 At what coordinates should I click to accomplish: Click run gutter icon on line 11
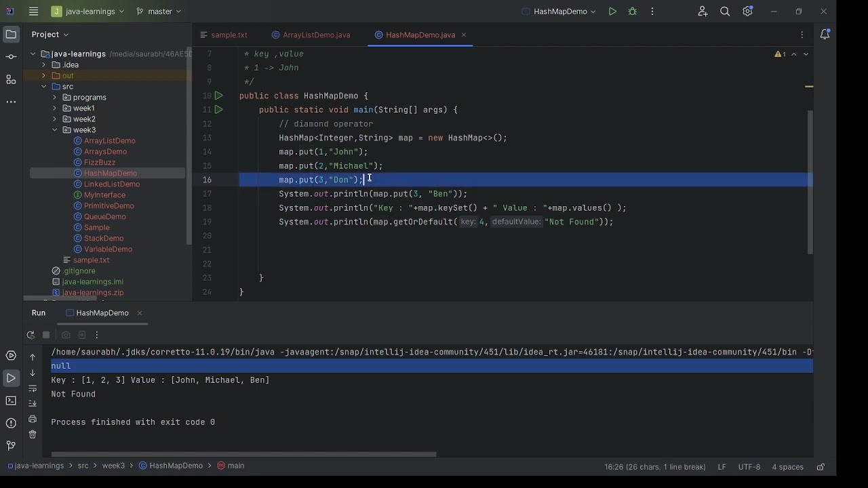(218, 110)
